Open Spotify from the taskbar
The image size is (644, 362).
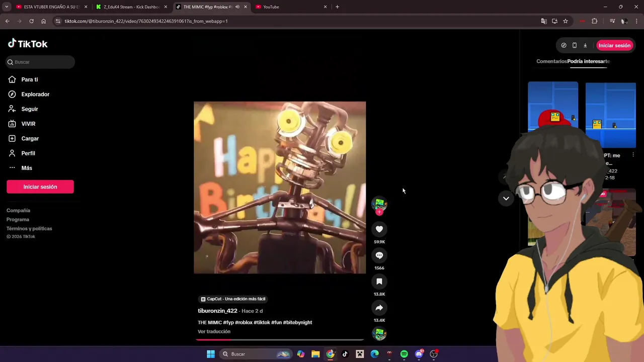(404, 354)
